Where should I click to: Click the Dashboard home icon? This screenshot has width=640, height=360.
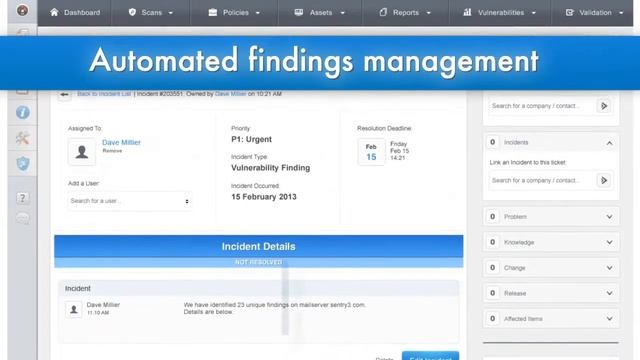point(54,12)
